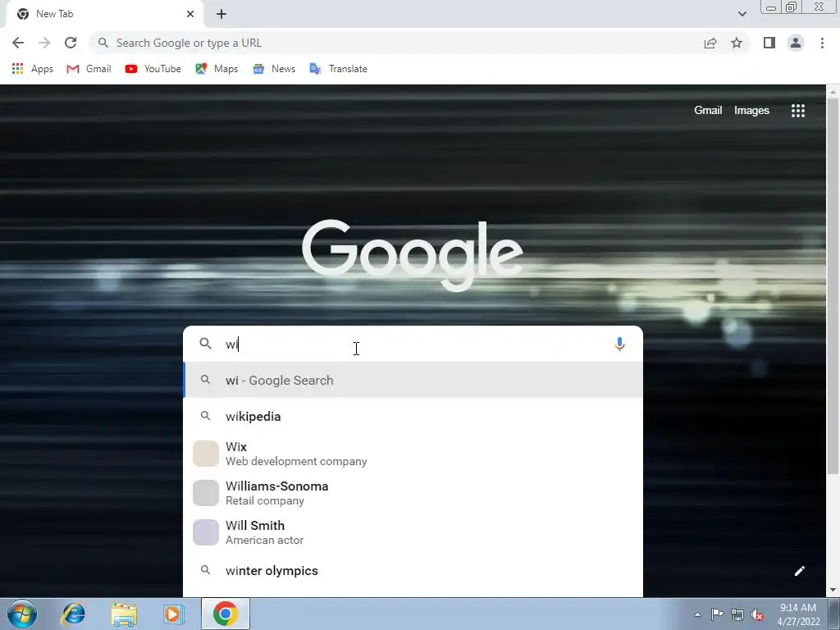The image size is (840, 630).
Task: Choose the Williams-Sonoma suggestion
Action: click(x=413, y=493)
